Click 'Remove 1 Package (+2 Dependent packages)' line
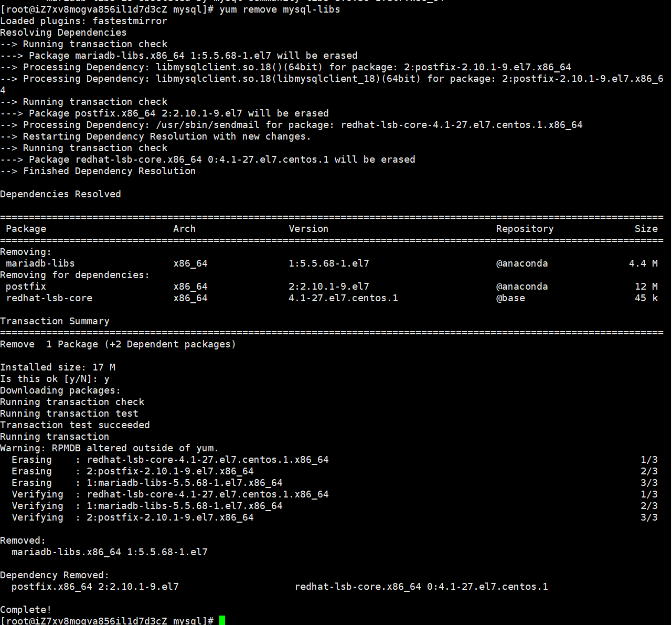 [118, 344]
